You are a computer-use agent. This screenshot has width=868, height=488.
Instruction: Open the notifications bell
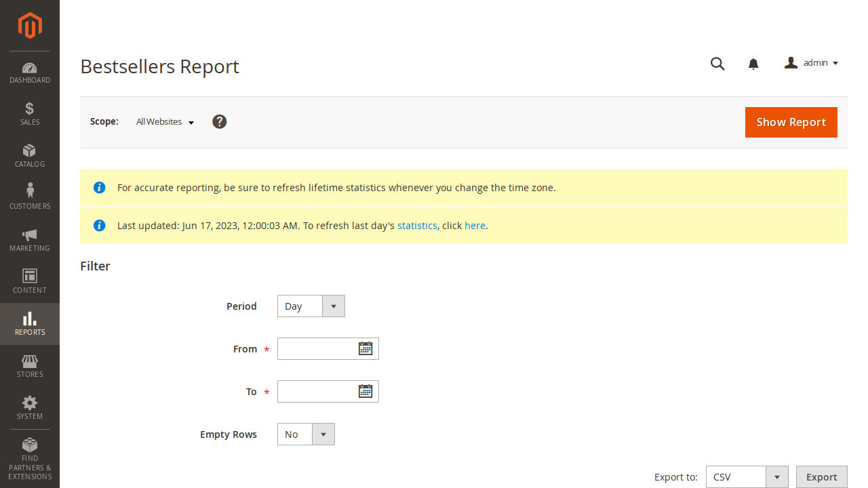753,64
